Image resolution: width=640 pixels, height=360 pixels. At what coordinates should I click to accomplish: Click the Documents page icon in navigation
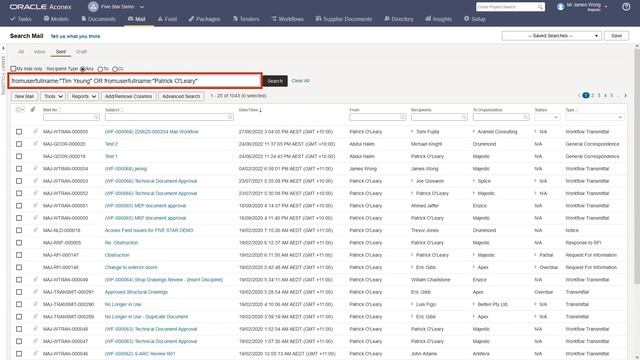pyautogui.click(x=84, y=19)
